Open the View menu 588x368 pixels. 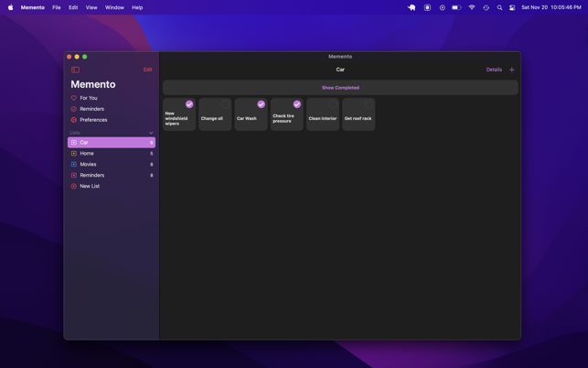(91, 7)
